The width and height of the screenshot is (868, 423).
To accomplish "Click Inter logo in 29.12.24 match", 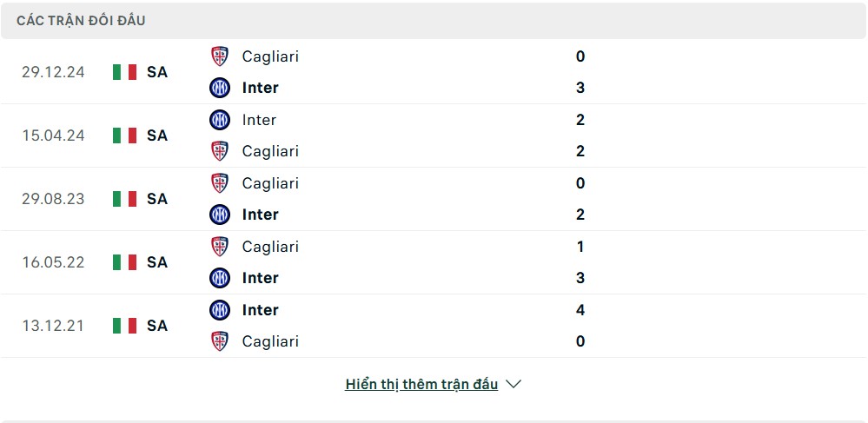I will 220,88.
